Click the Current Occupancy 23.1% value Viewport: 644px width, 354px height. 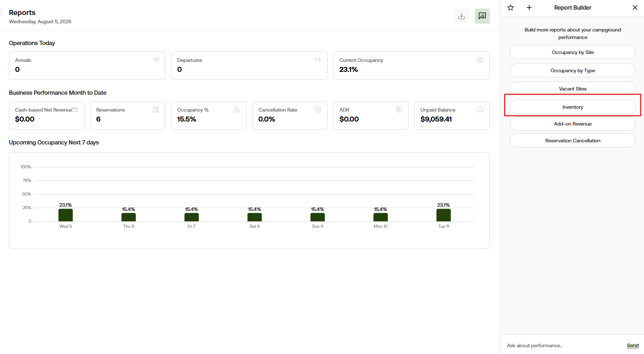[348, 69]
